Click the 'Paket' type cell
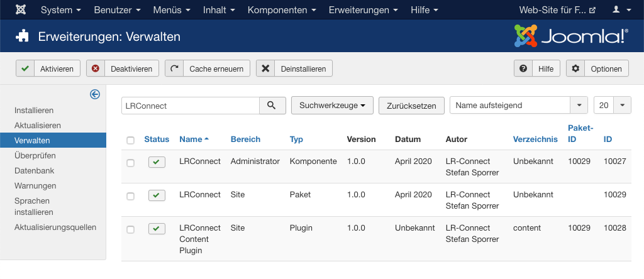Screen dimensions: 644x279 (x=300, y=194)
